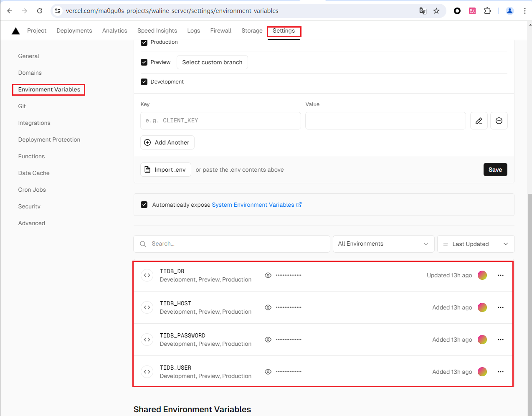Click the user avatar on the TIDB_DB row
Image resolution: width=532 pixels, height=416 pixels.
click(x=482, y=275)
